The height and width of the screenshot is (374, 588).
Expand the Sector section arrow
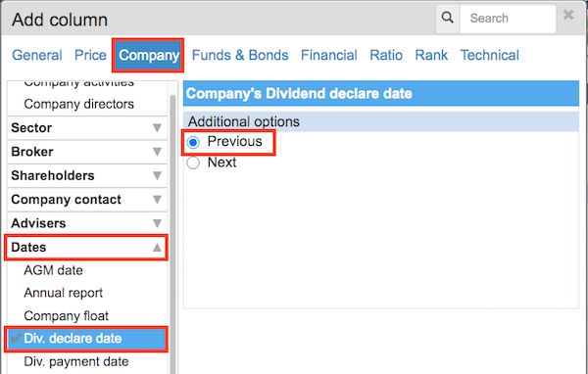157,128
